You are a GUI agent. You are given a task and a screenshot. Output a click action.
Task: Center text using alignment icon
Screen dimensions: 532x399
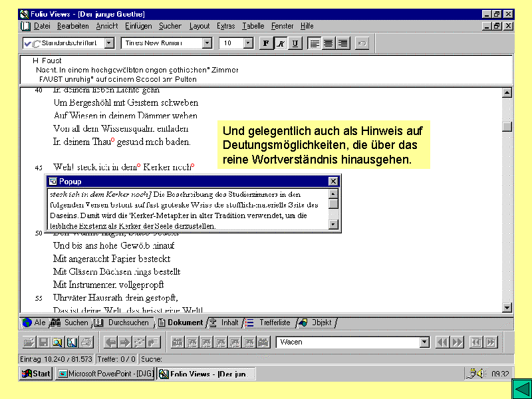pos(329,43)
